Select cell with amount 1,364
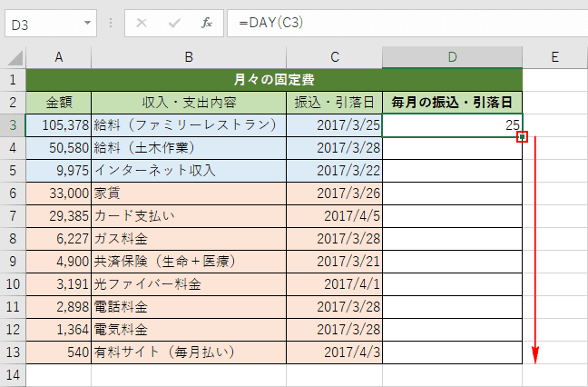Screen dimensions: 588x387 [x=58, y=330]
